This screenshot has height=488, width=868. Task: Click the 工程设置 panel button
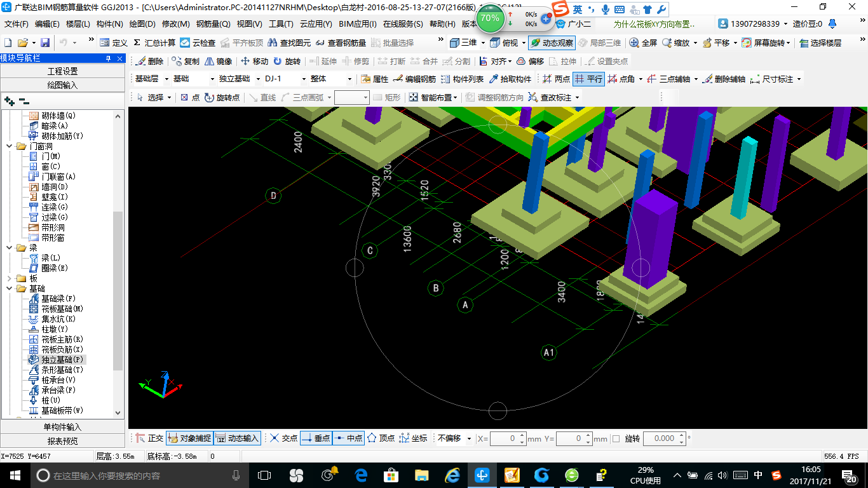(x=63, y=71)
